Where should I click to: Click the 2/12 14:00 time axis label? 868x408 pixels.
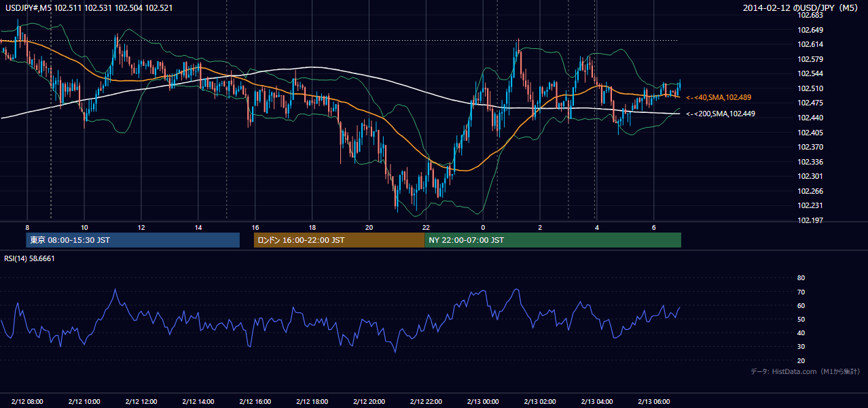198,402
